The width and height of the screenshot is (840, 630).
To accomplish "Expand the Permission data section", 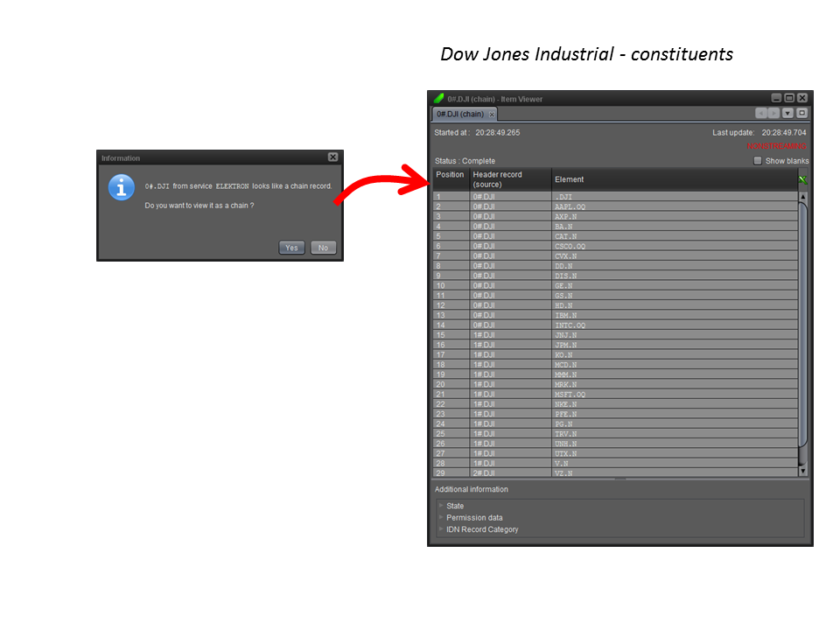I will coord(441,517).
